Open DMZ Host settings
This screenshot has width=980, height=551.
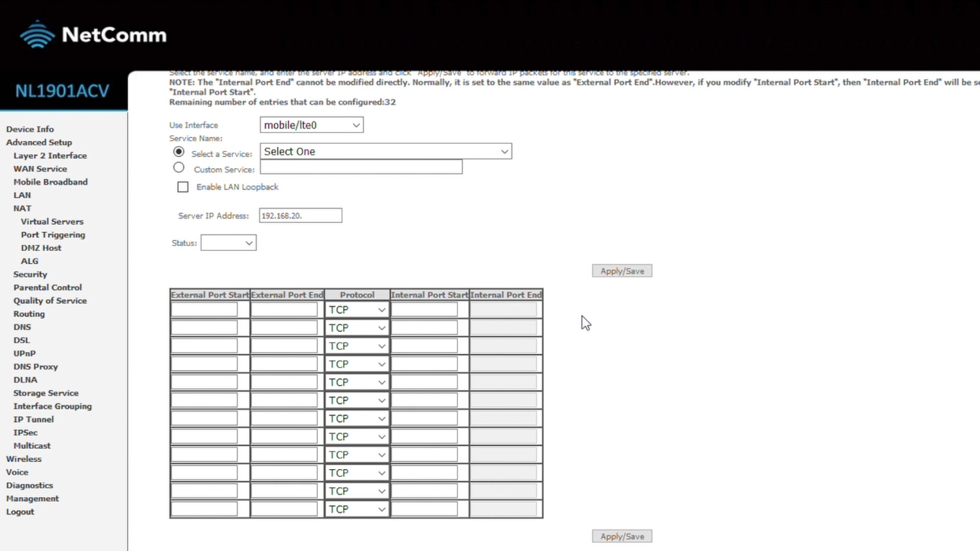pos(41,248)
